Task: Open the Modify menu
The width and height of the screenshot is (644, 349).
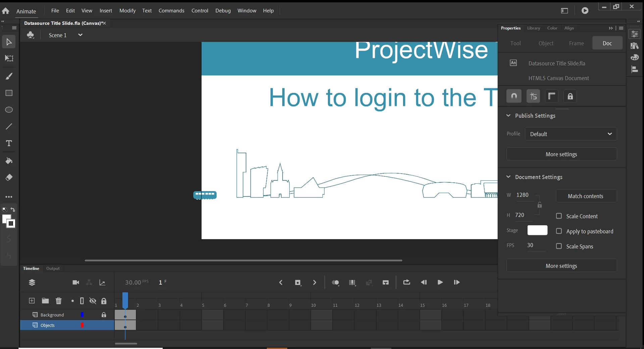Action: (x=128, y=11)
